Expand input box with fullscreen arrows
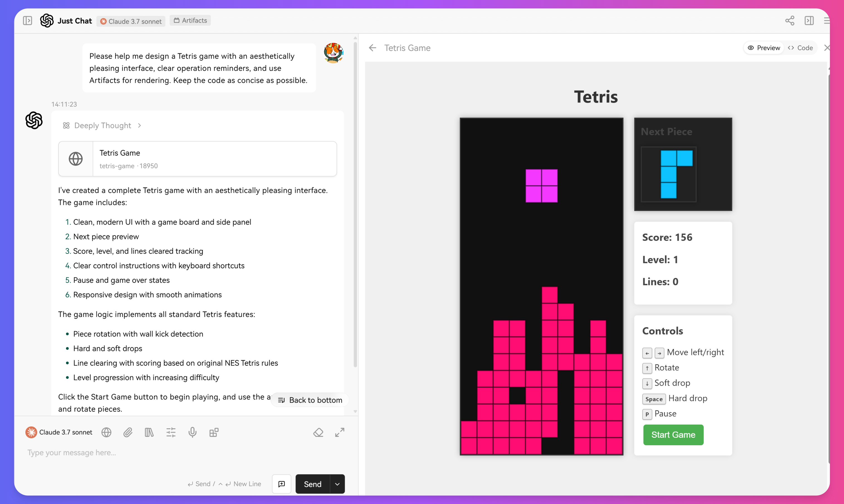 pos(340,432)
